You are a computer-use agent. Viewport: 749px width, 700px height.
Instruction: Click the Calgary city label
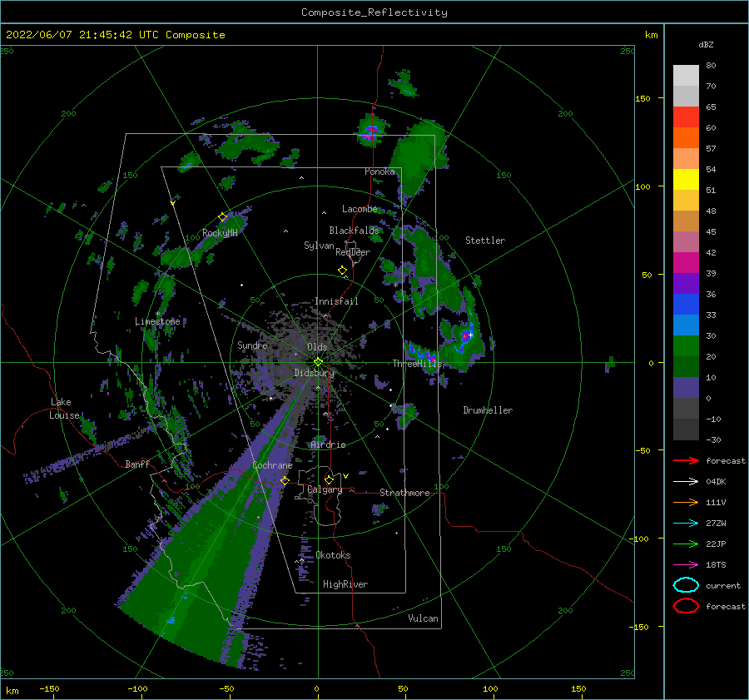tap(325, 489)
